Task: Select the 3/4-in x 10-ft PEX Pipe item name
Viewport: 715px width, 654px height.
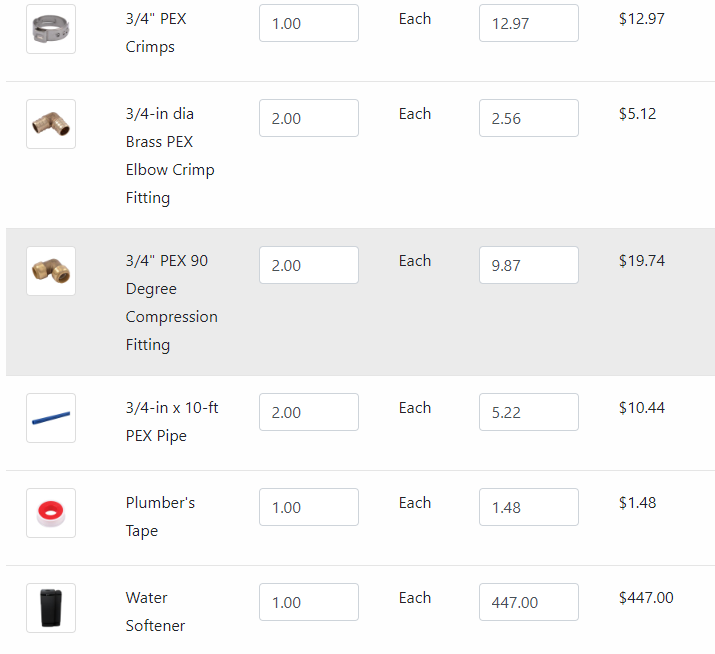Action: (172, 421)
